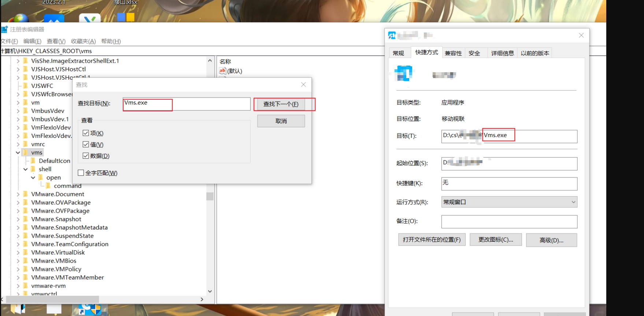Screen dimensions: 644x316
Task: Click the folder icon beside VMware.VMBios
Action: click(25, 261)
